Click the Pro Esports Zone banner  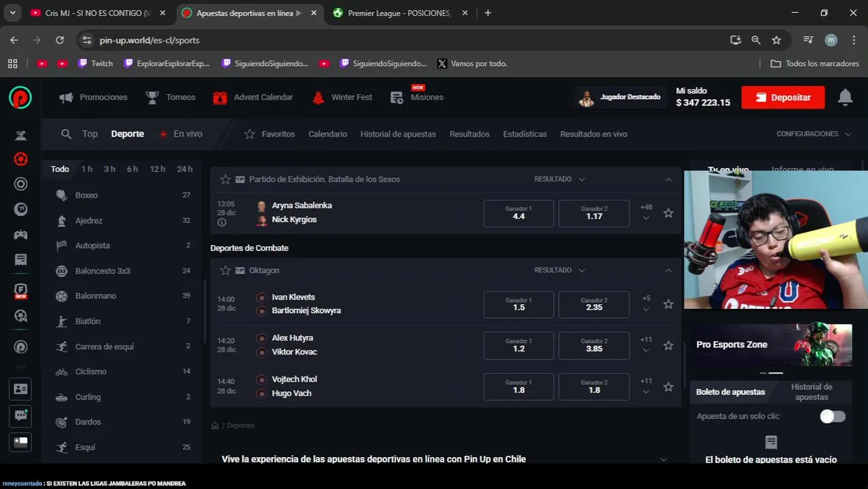click(771, 344)
